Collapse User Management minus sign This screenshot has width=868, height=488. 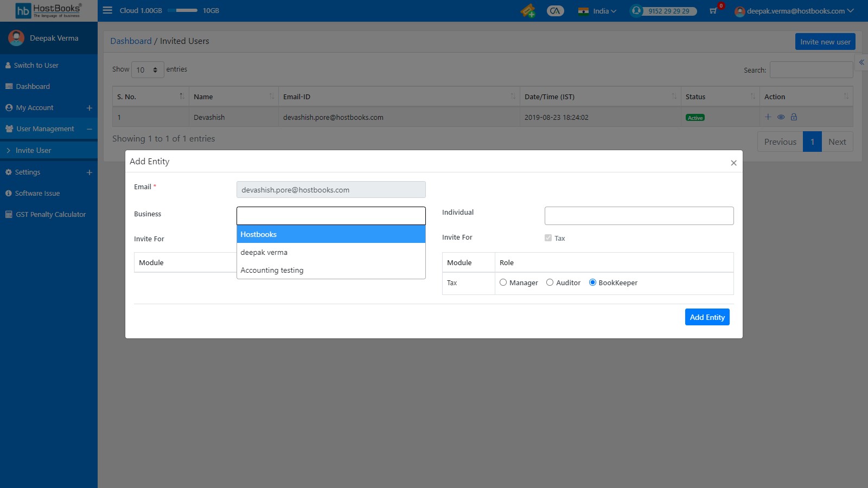(x=90, y=129)
